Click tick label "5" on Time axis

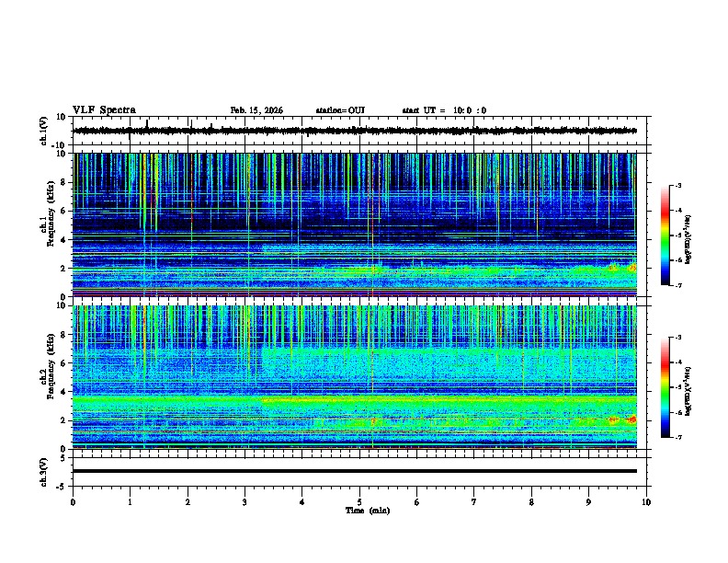tap(359, 502)
